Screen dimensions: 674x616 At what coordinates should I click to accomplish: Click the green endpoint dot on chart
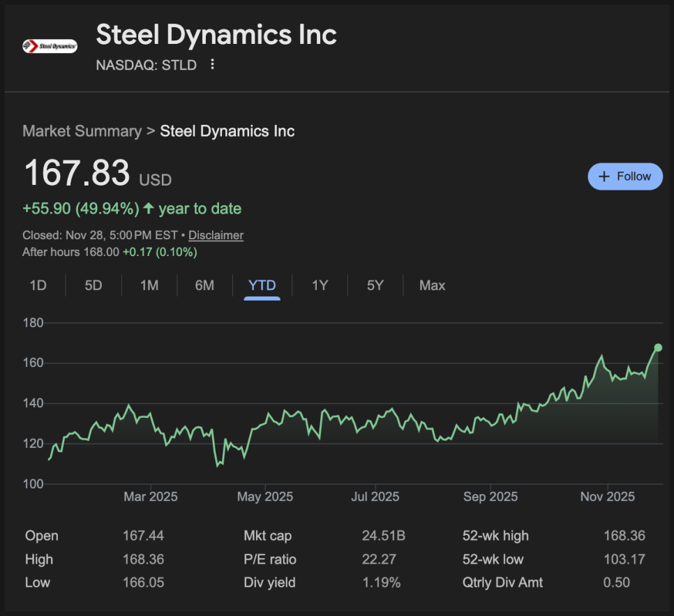point(658,347)
